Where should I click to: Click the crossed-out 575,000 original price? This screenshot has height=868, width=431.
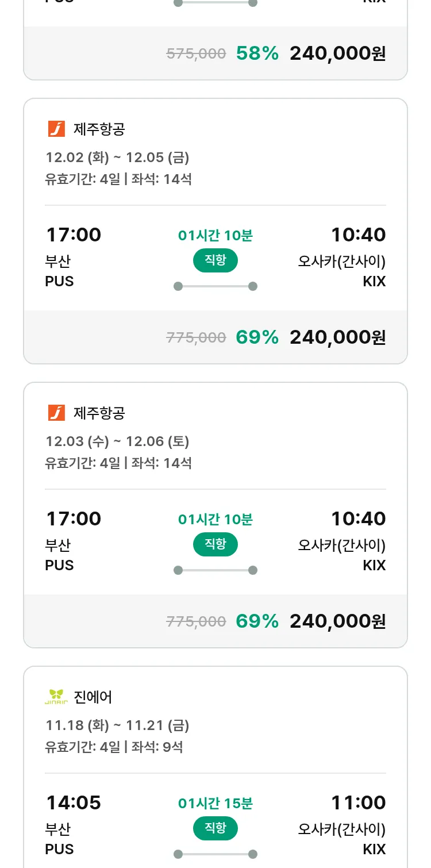pos(196,53)
